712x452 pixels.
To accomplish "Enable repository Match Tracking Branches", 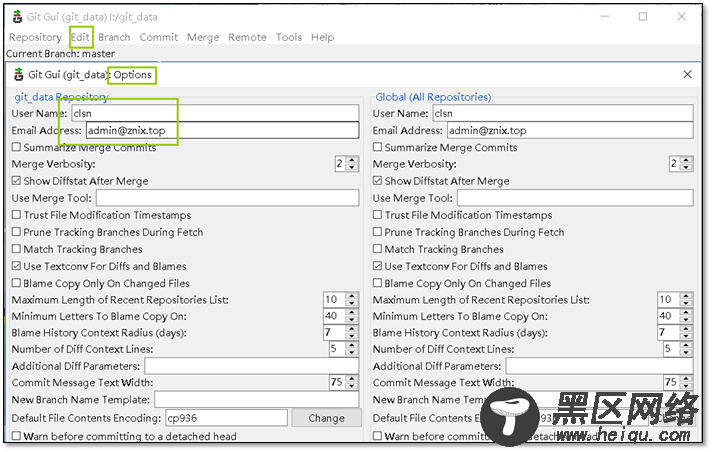I will (x=16, y=249).
